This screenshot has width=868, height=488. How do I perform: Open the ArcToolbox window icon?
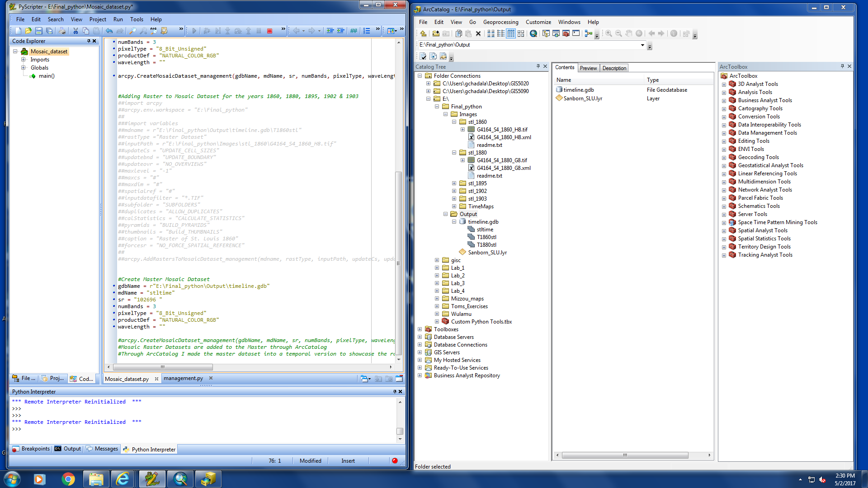566,33
